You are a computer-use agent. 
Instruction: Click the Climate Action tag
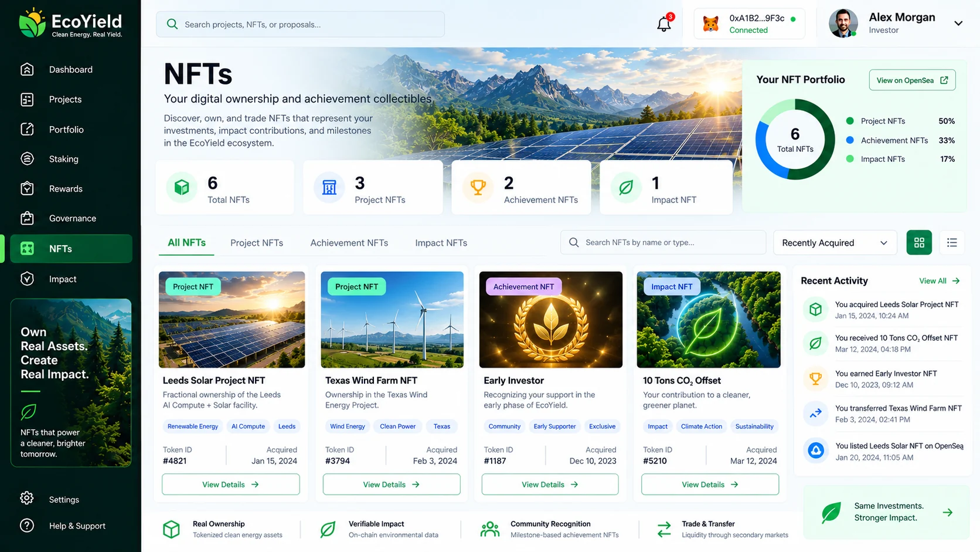point(702,426)
